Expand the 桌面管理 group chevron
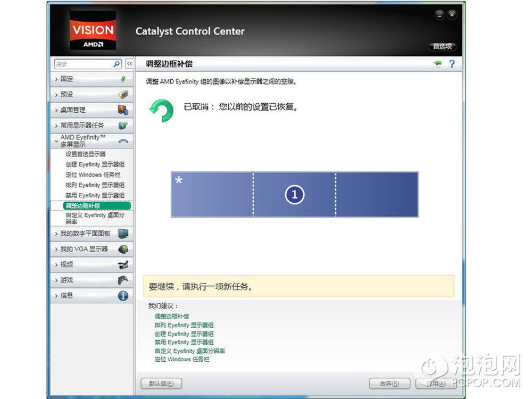This screenshot has height=399, width=532. (x=56, y=110)
